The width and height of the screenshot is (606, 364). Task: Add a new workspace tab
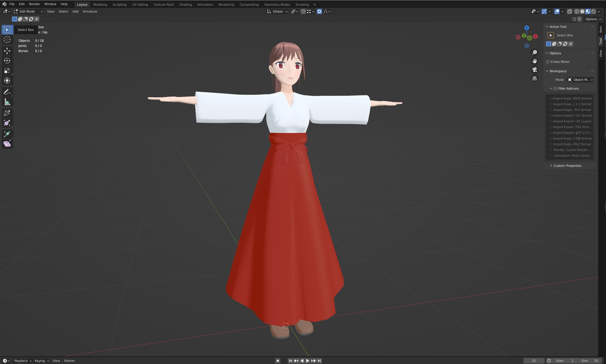click(x=315, y=5)
